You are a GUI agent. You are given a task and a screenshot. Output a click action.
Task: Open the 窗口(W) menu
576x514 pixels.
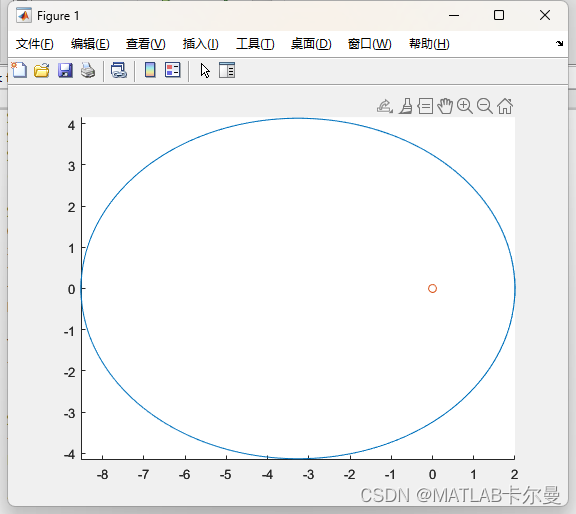[x=370, y=44]
